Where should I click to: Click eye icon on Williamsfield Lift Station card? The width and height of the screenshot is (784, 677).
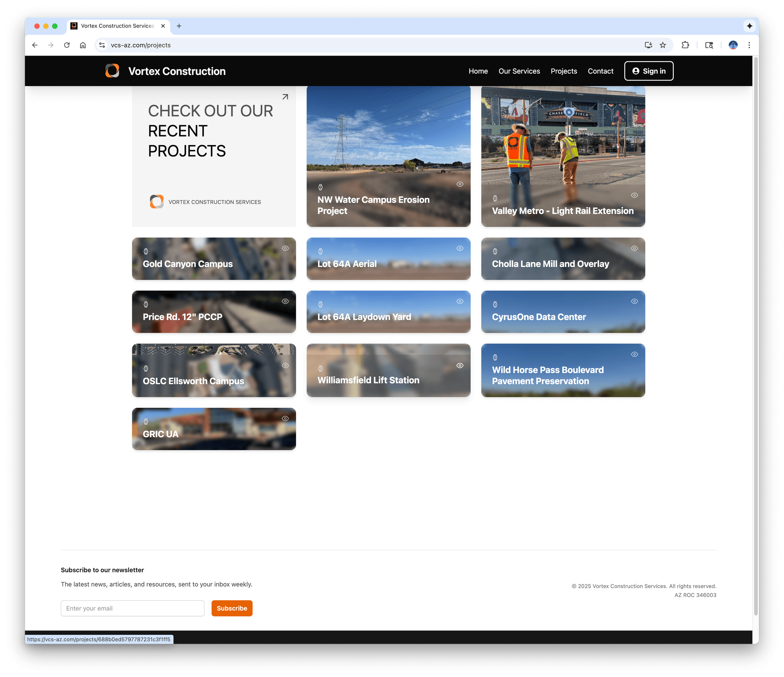point(460,365)
